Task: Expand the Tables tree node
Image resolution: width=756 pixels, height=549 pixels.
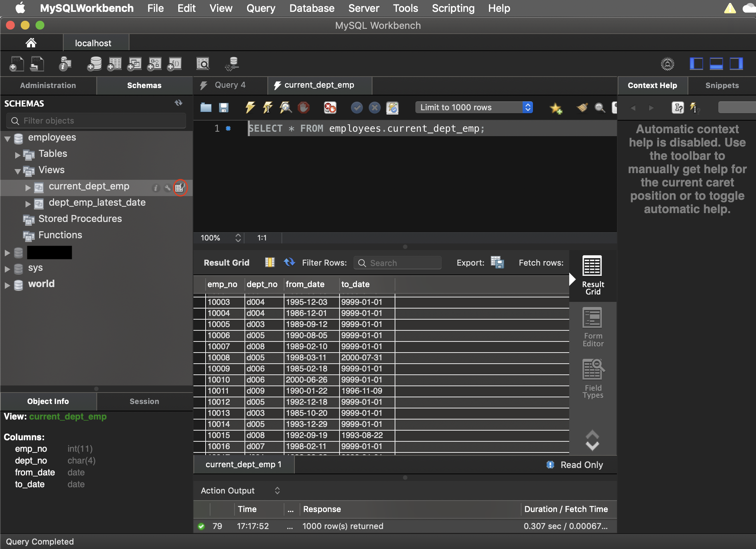Action: (x=17, y=155)
